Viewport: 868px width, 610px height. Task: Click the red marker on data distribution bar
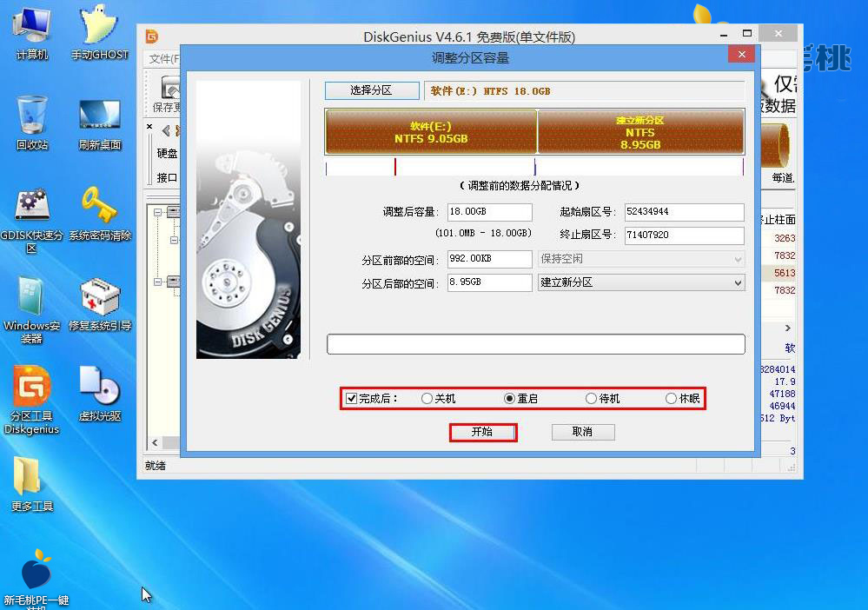[394, 167]
